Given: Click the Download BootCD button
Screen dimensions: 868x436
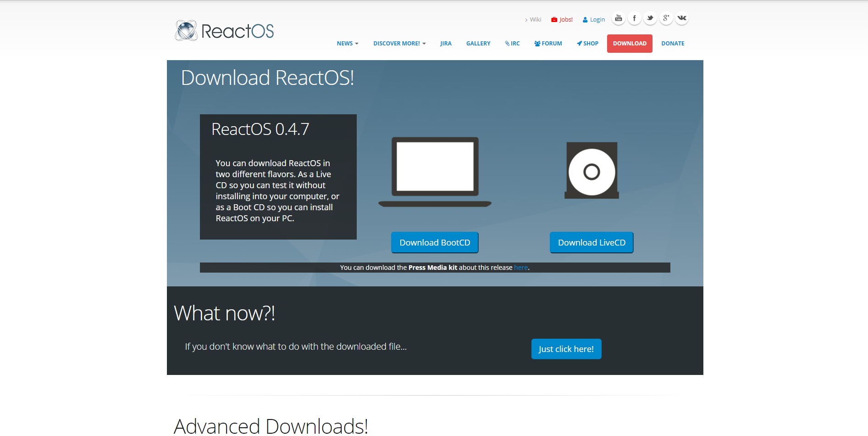Looking at the screenshot, I should (435, 242).
